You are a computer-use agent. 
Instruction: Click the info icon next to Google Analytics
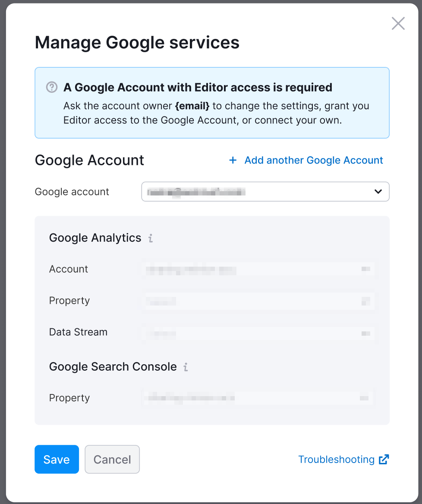(150, 238)
